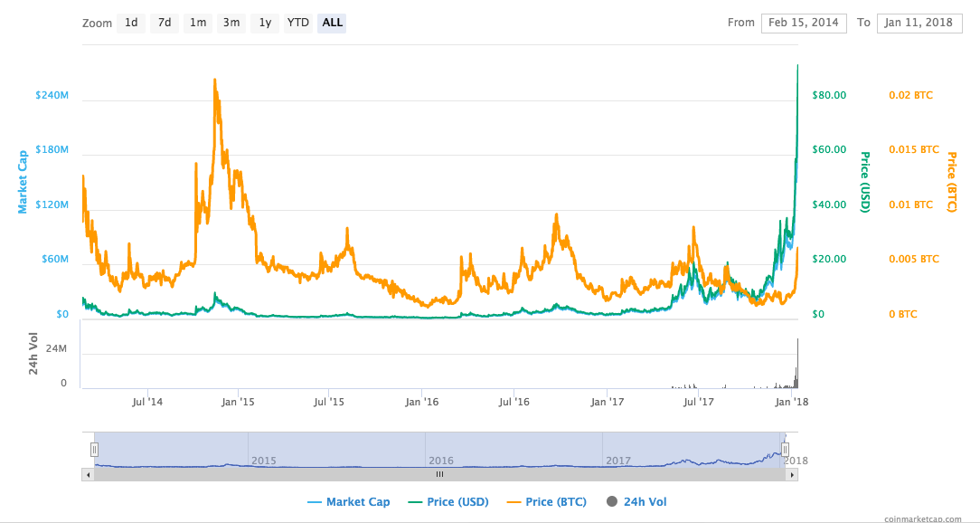Select the 1m zoom range
Screen dimensions: 980x523
point(197,23)
